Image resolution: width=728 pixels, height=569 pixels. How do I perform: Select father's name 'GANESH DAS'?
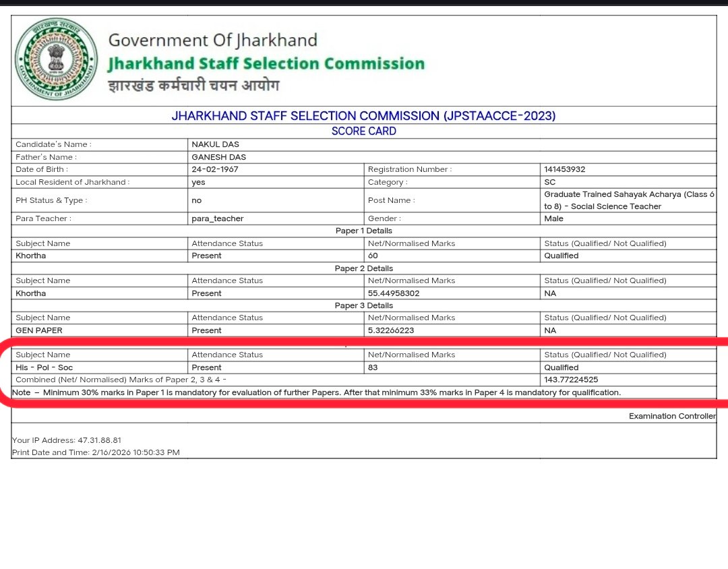coord(218,157)
